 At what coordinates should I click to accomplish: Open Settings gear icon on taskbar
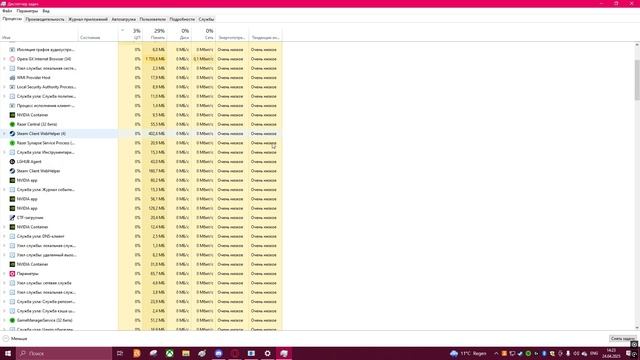[x=267, y=353]
